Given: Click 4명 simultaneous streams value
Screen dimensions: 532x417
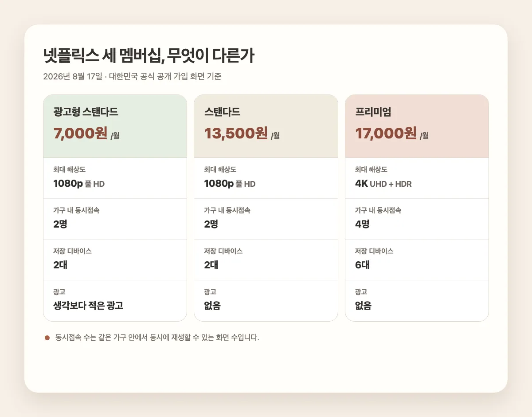Looking at the screenshot, I should coord(362,224).
